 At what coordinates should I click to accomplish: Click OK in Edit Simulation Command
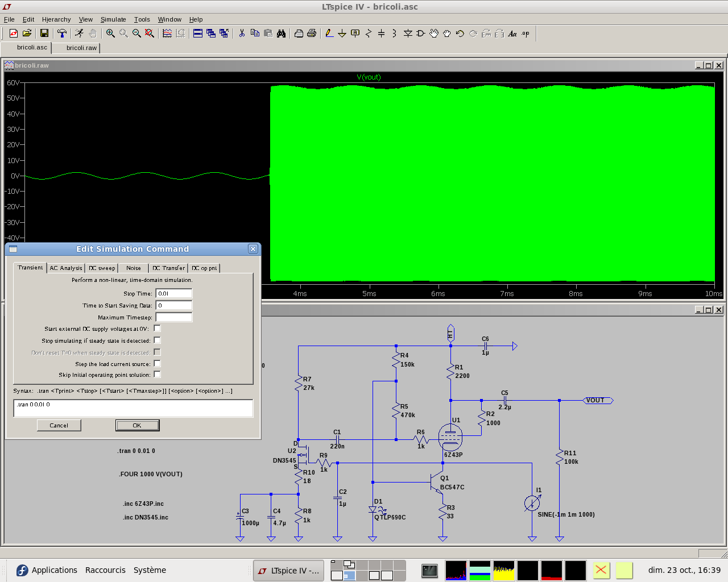click(x=137, y=425)
